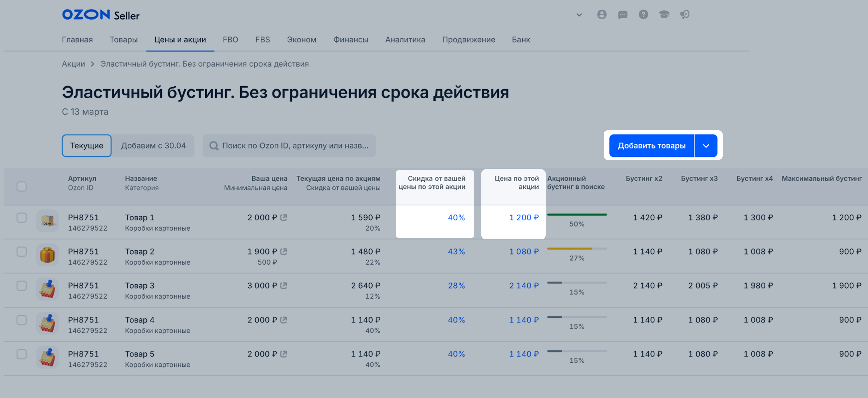This screenshot has height=398, width=868.
Task: Click the Добавить товары button
Action: click(x=651, y=146)
